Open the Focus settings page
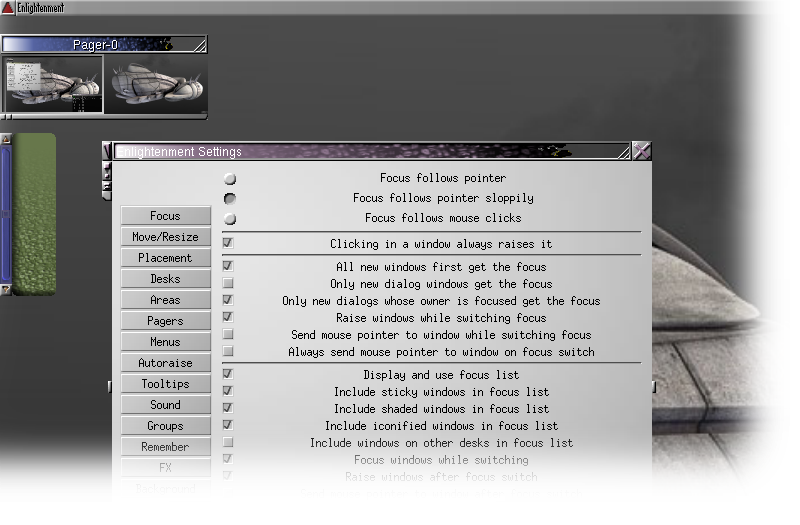The height and width of the screenshot is (525, 800). point(165,216)
